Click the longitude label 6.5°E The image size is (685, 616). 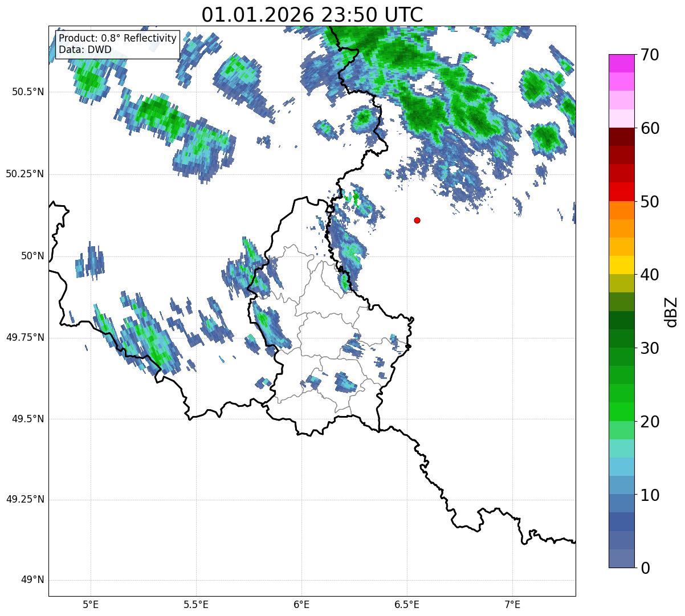(407, 604)
